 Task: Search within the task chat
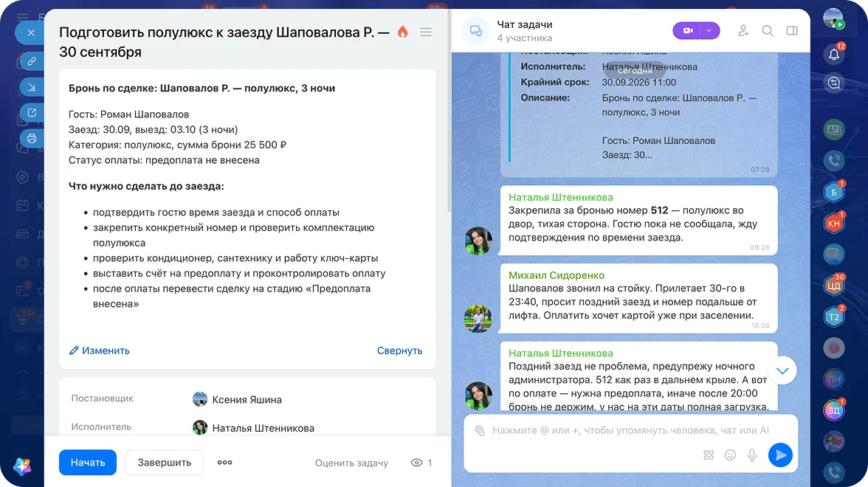(x=768, y=31)
